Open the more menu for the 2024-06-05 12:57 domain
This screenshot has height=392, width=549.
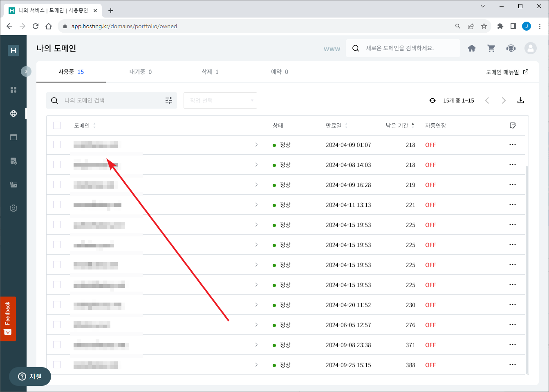pyautogui.click(x=513, y=325)
